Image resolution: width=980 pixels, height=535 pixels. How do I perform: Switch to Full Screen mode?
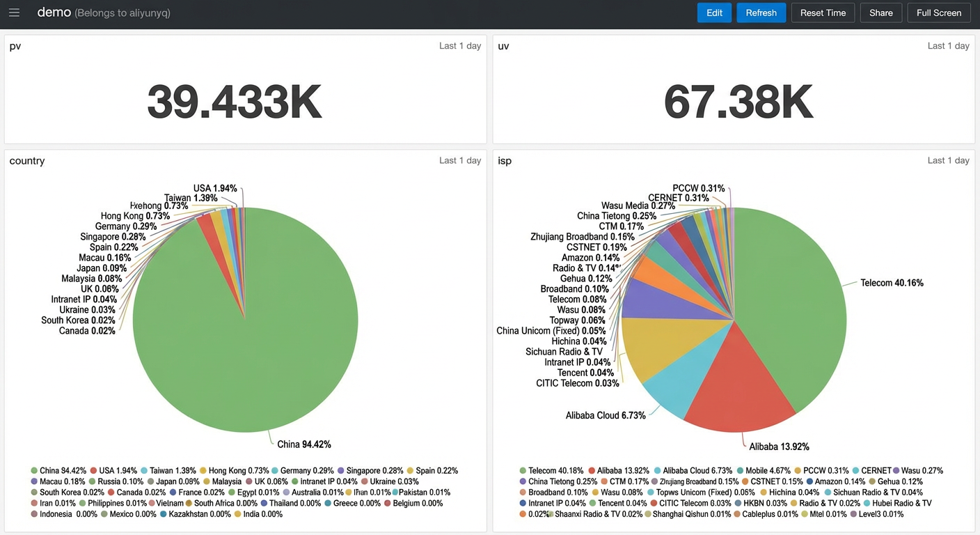939,13
